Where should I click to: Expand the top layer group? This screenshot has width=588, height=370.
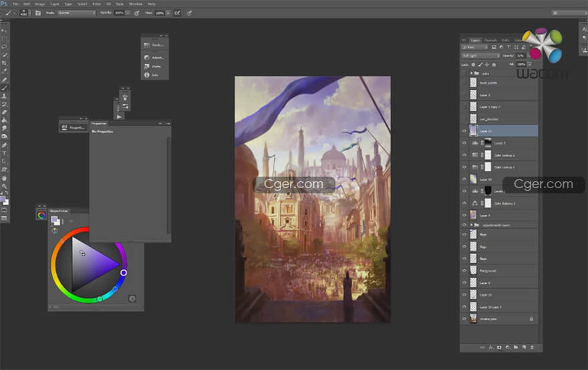[x=471, y=73]
